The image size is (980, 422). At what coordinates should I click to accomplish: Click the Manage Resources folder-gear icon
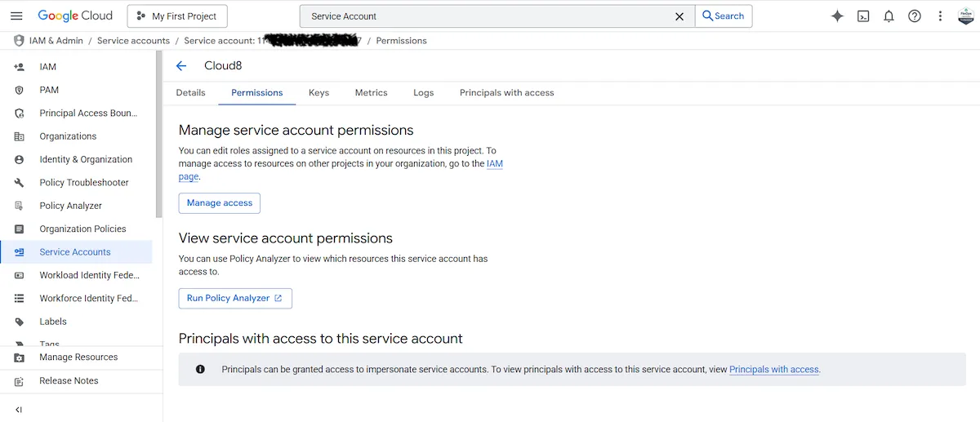coord(19,358)
